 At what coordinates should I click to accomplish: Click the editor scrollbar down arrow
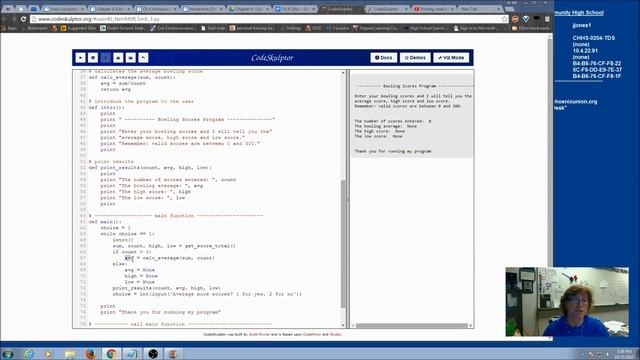point(343,325)
